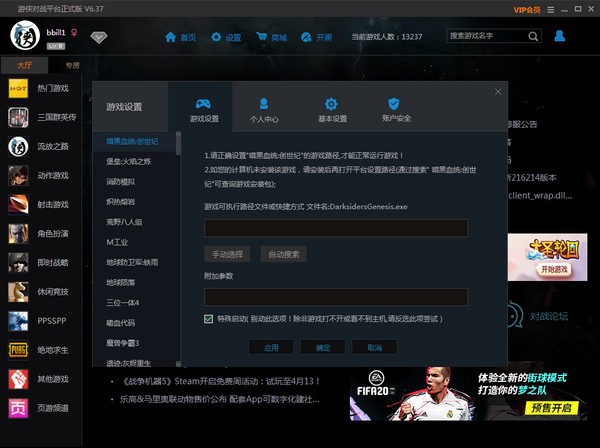This screenshot has height=448, width=600.
Task: Confirm settings with the 确定 button
Action: [322, 347]
